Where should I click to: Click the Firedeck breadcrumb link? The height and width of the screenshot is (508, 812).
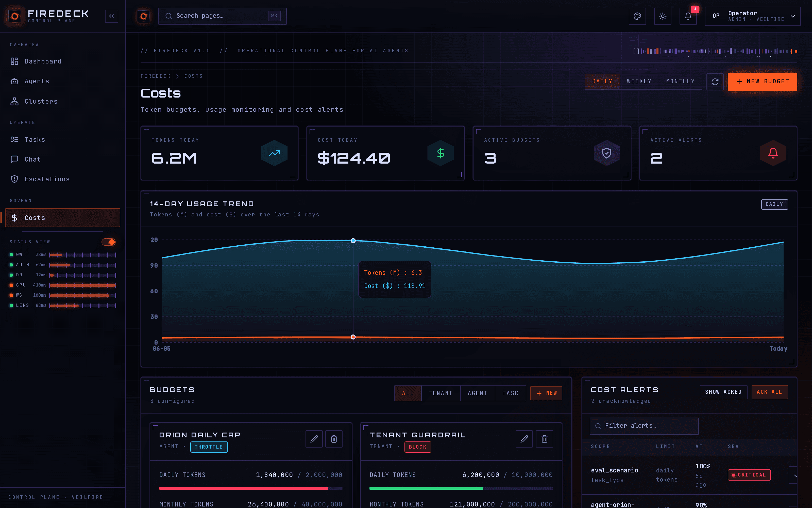click(x=156, y=76)
